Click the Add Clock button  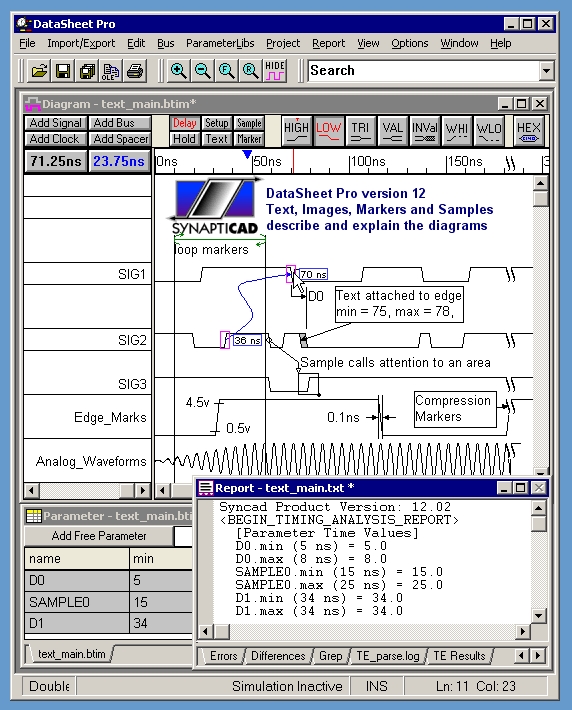click(56, 139)
